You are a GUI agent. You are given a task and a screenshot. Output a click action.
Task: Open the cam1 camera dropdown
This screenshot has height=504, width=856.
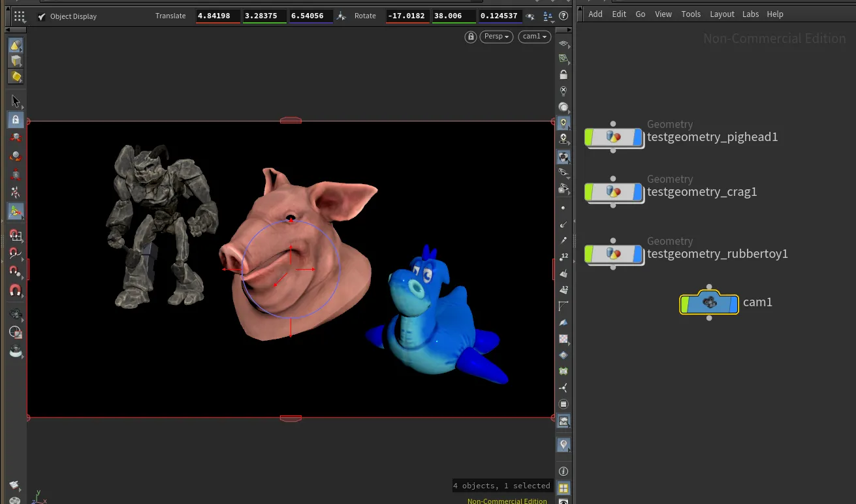534,37
